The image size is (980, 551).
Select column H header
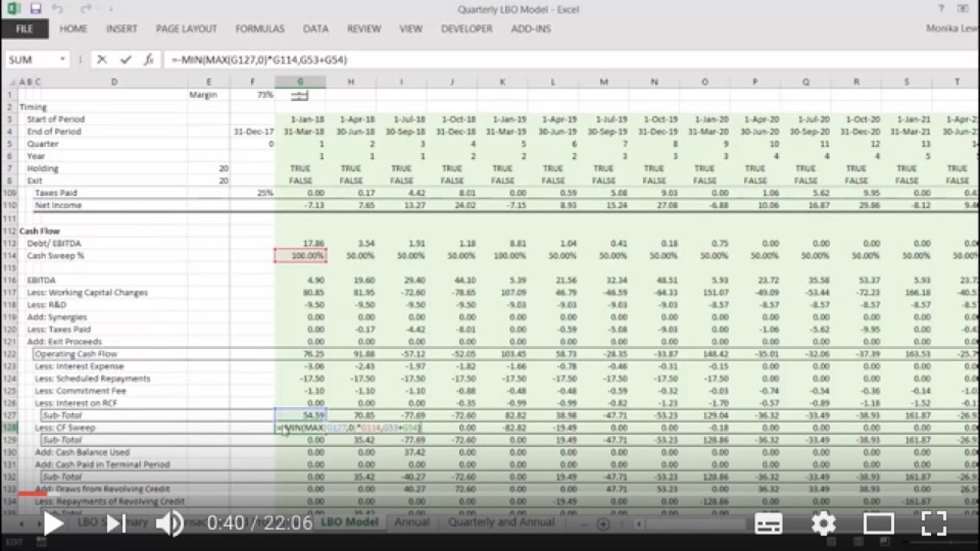[x=351, y=82]
